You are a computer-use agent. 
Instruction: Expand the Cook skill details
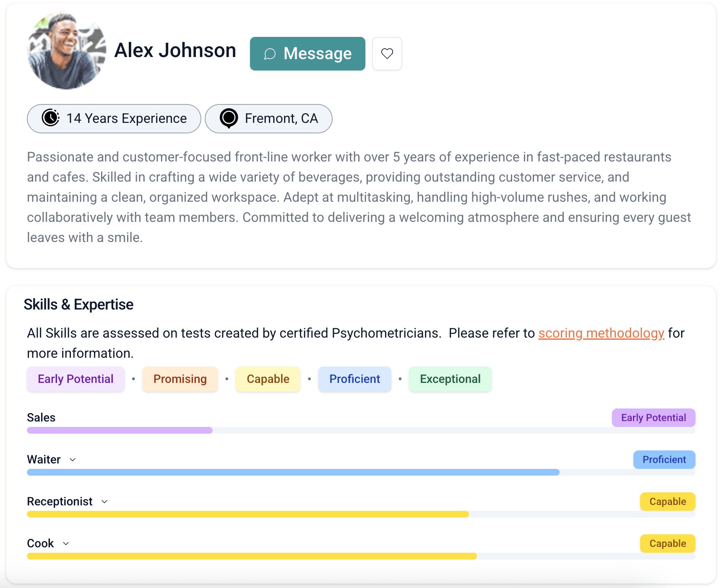pos(66,544)
